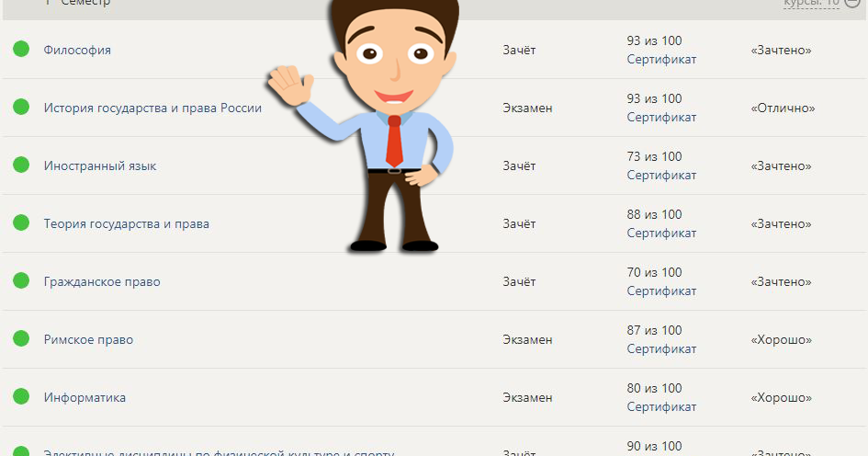Click the score 80 из 100
Screen dimensions: 868x456
[654, 388]
